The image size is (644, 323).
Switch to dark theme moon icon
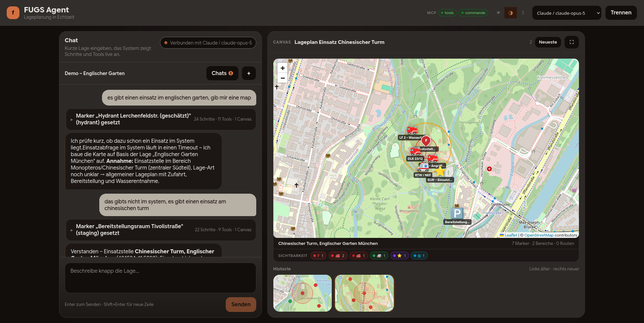tap(523, 13)
